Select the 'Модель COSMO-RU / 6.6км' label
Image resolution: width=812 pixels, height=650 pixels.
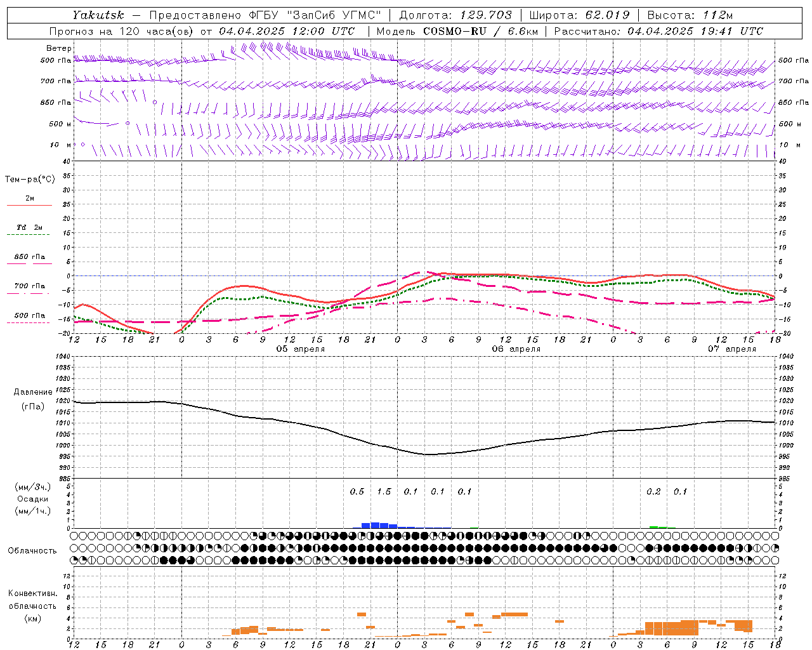click(x=457, y=31)
